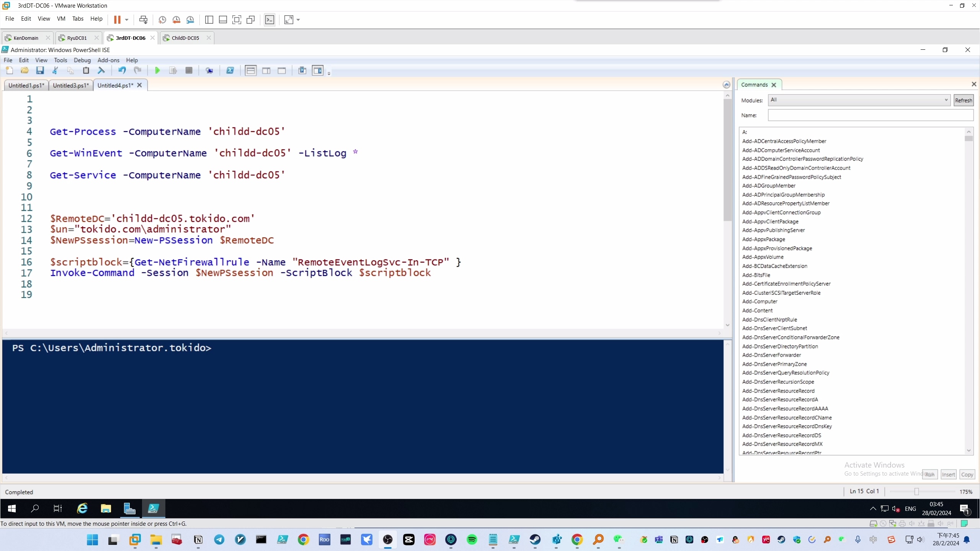Show Script Pane Maximized layout
980x551 pixels.
click(282, 70)
